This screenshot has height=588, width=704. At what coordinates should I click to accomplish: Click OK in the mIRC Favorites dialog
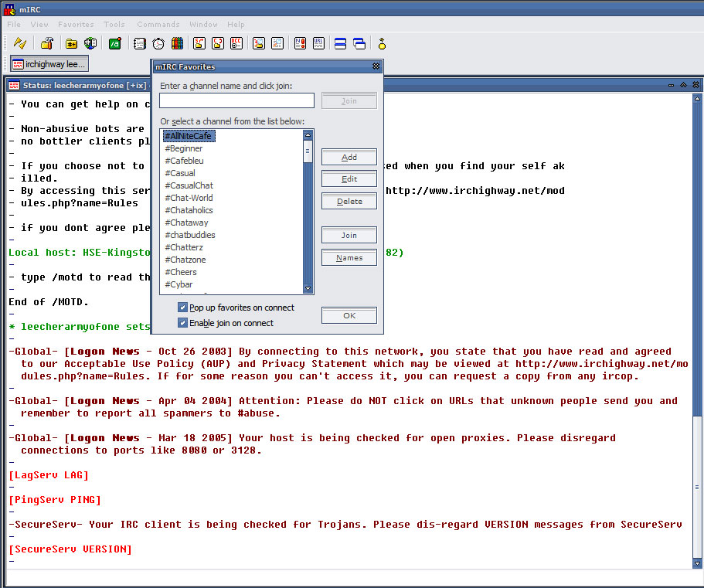349,315
